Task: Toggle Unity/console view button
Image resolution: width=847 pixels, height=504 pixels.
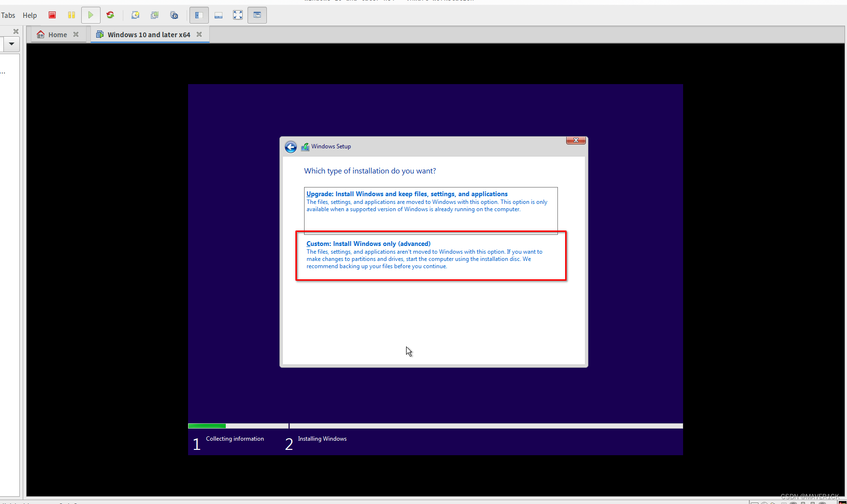Action: (x=257, y=15)
